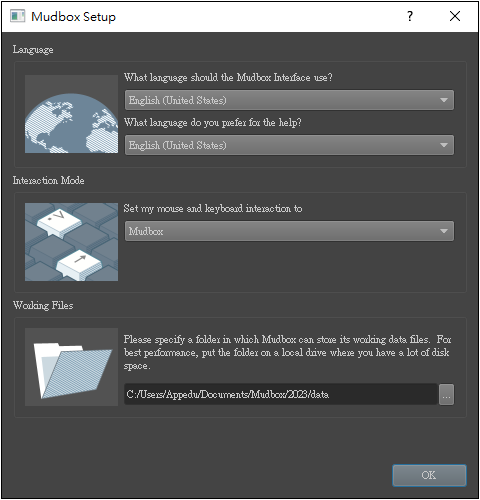Viewport: 480px width, 500px height.
Task: Expand the mouse and keyboard interaction dropdown
Action: pyautogui.click(x=289, y=231)
